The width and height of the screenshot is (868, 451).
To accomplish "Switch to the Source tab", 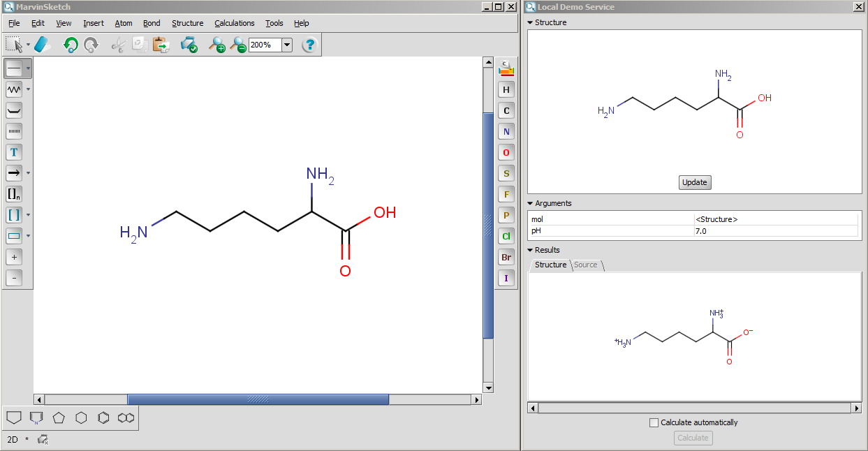I will [x=586, y=265].
